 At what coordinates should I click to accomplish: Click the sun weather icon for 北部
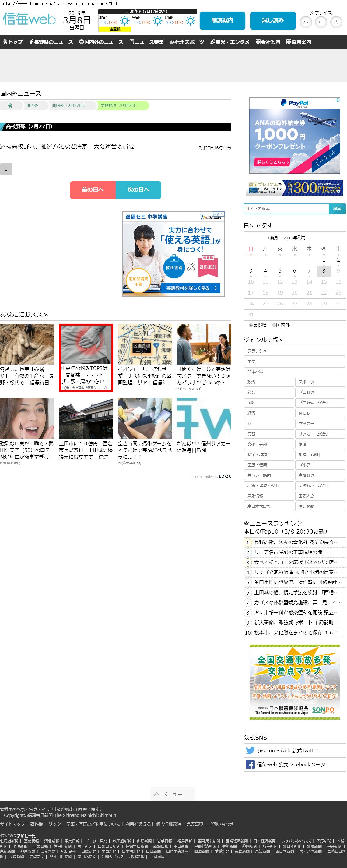pyautogui.click(x=125, y=21)
